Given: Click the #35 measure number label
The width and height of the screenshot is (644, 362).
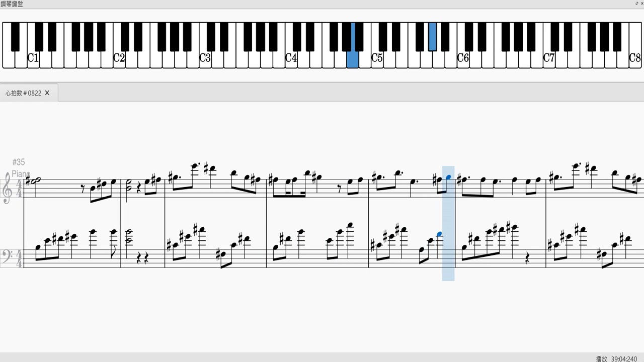Looking at the screenshot, I should pyautogui.click(x=19, y=162).
